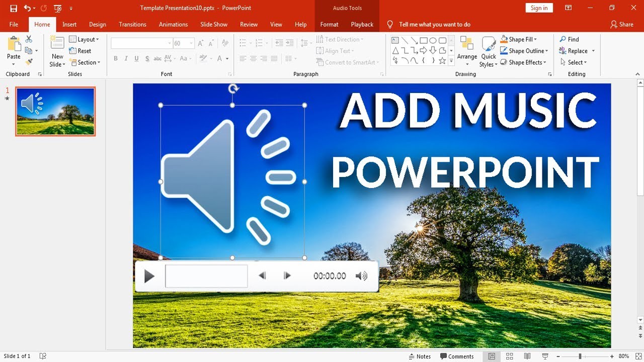This screenshot has height=362, width=644.
Task: Expand the shapes gallery More arrow
Action: 451,61
